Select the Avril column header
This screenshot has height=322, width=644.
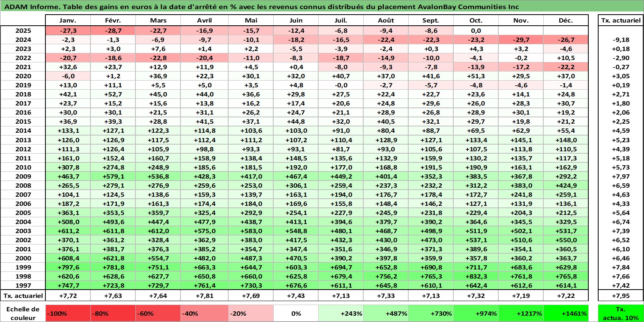pos(205,21)
